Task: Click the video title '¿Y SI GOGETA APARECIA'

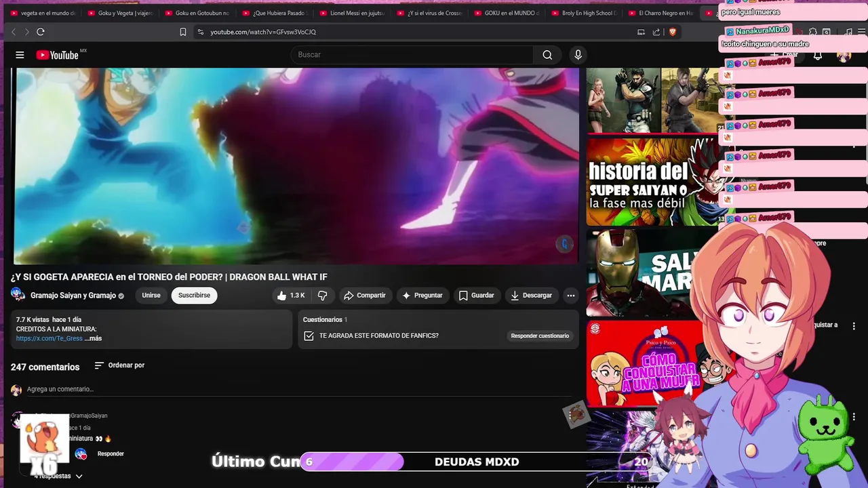Action: click(169, 277)
